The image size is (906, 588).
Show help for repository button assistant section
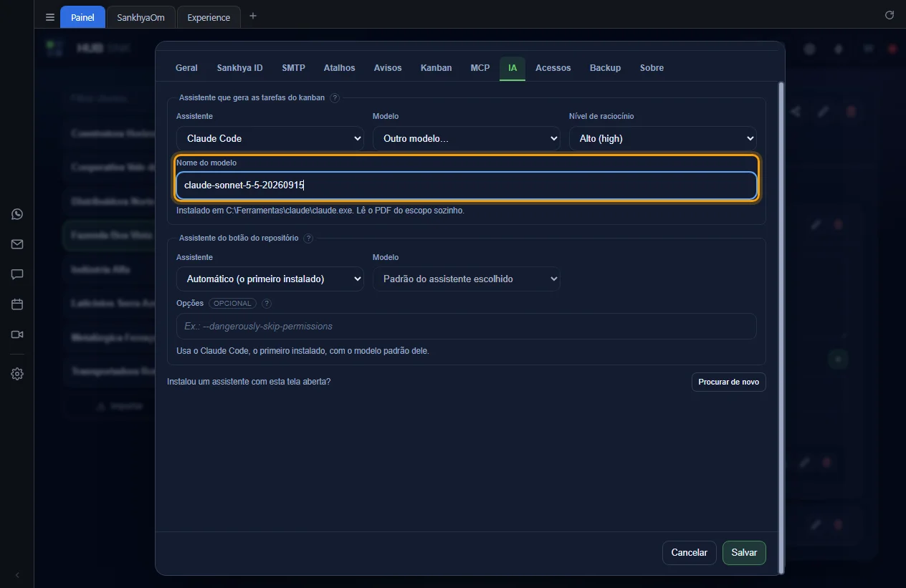(308, 238)
